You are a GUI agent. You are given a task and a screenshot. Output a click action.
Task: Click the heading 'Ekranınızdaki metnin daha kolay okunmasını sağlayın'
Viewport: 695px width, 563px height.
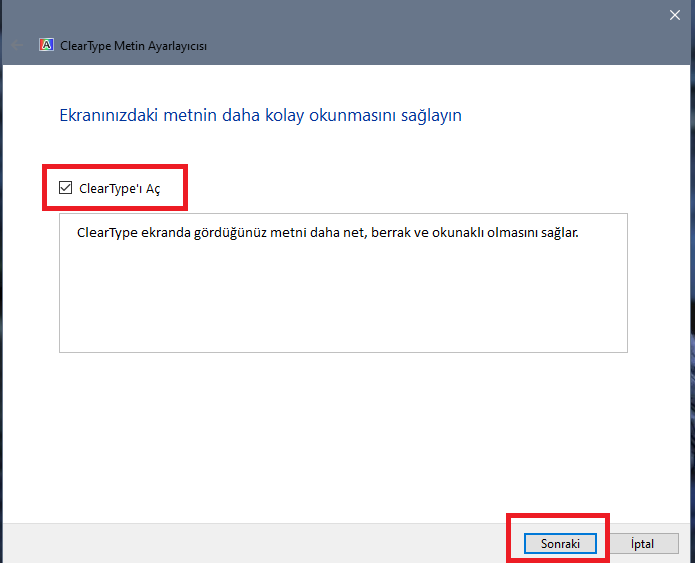pos(261,115)
